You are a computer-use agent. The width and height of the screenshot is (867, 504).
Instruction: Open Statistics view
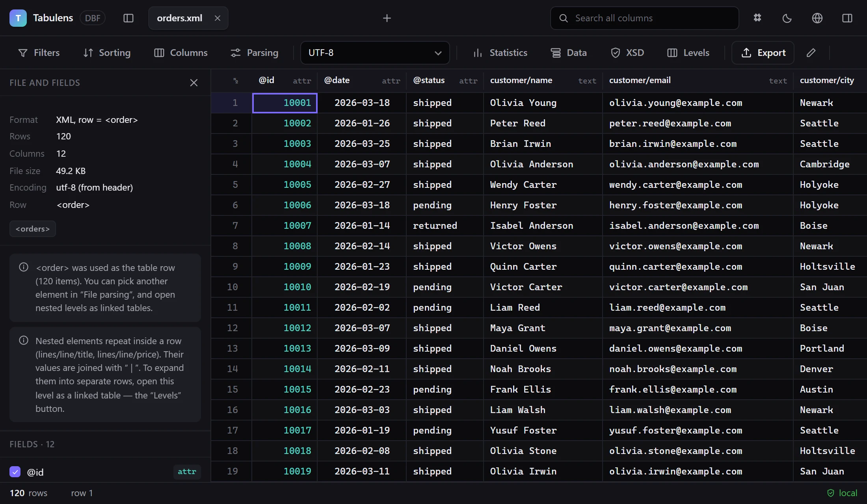point(500,53)
